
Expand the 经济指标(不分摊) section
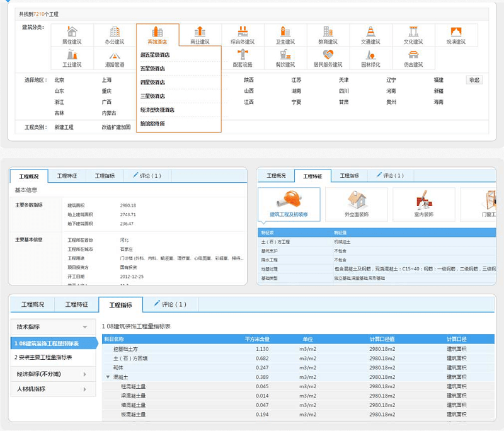click(x=53, y=374)
